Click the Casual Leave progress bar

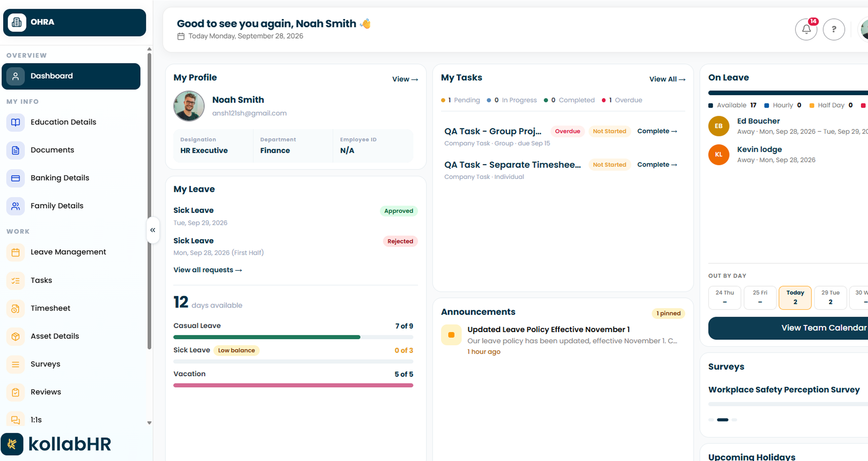click(x=293, y=337)
